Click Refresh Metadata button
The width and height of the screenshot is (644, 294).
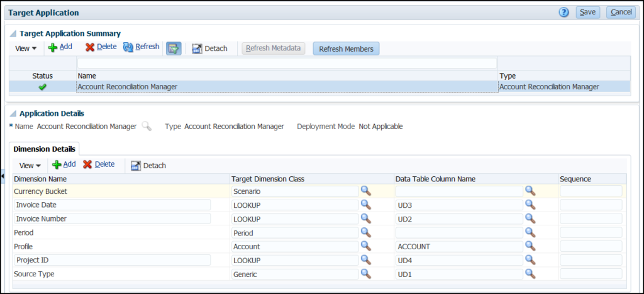[274, 48]
